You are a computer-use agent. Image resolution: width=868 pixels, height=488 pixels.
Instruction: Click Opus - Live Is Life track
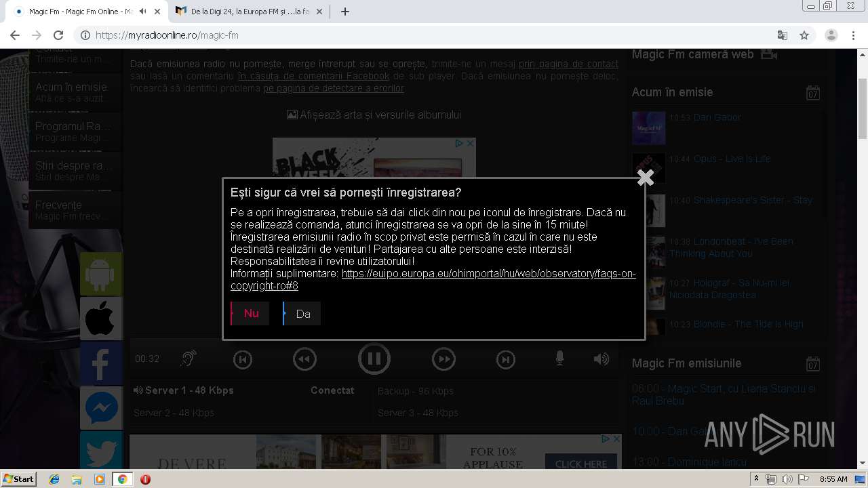tap(732, 159)
